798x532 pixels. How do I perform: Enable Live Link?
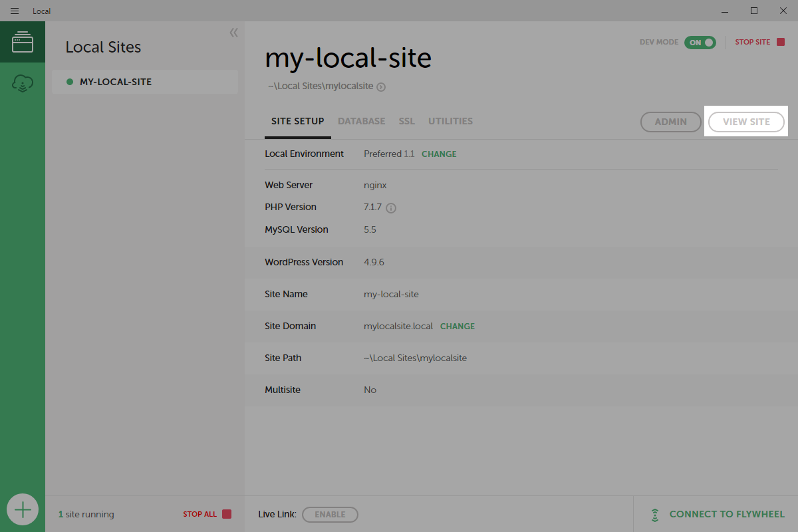[x=330, y=514]
